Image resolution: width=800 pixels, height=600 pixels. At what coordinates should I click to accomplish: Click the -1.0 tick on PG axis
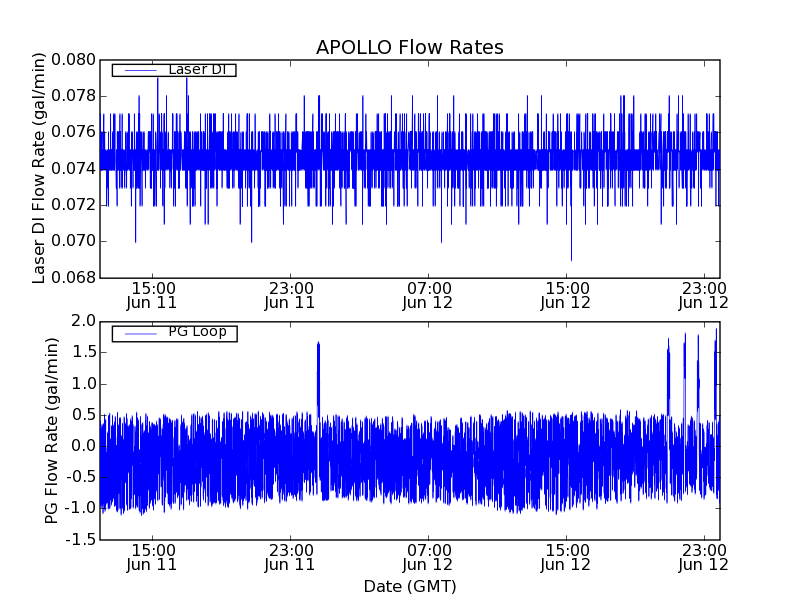click(81, 508)
